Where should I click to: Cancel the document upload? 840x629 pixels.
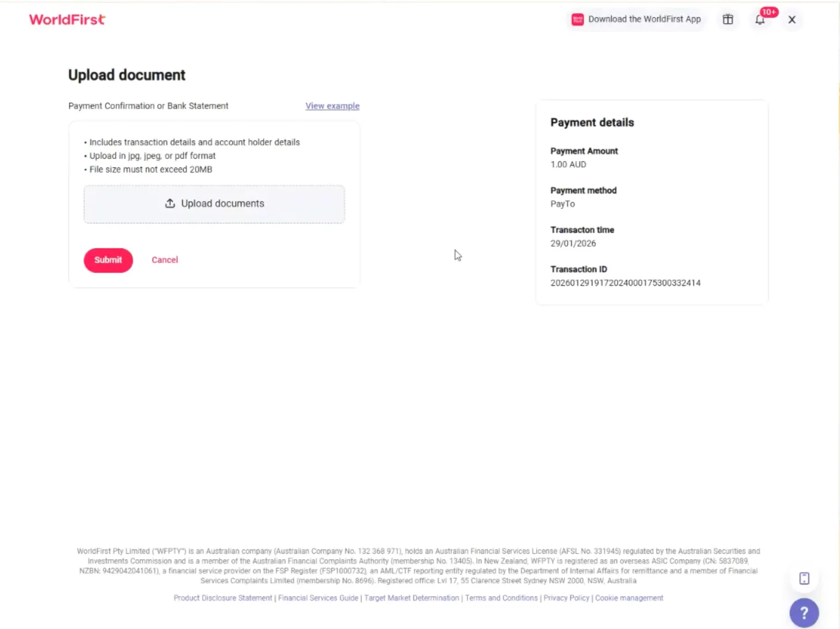tap(165, 260)
